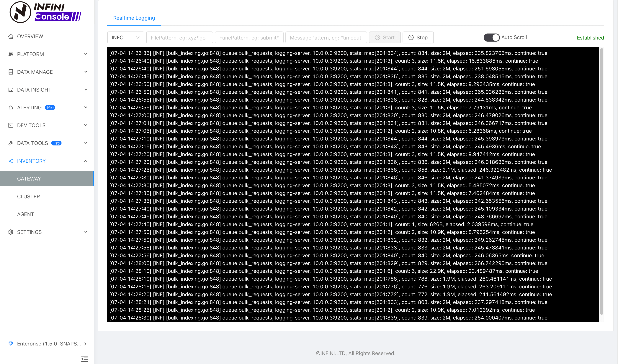Click the Enterprise (1.5.0_SNAPS... label
The image size is (618, 364).
pyautogui.click(x=49, y=344)
